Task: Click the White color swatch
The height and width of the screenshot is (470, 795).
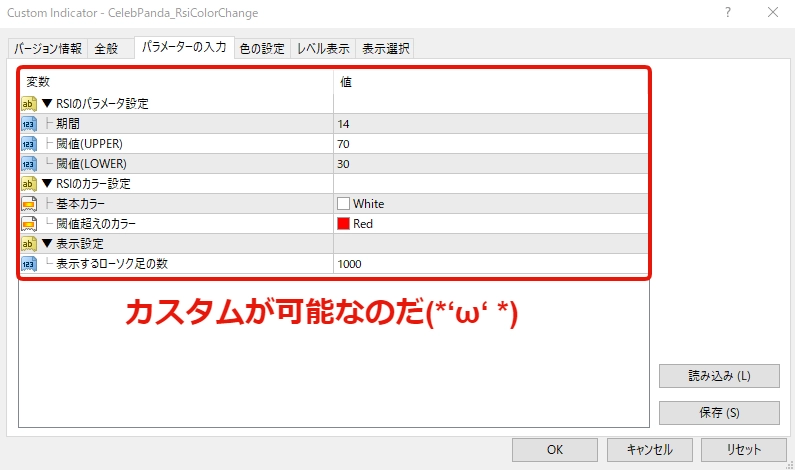Action: click(343, 204)
